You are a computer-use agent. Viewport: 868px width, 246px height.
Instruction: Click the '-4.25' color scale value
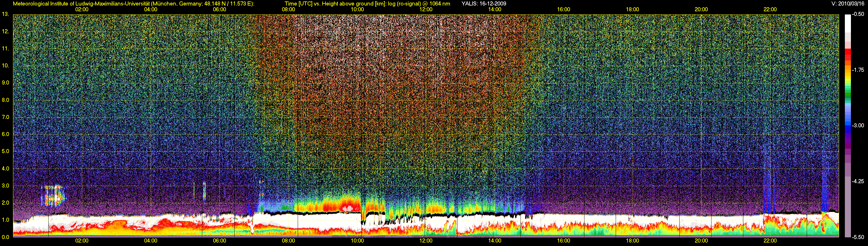coord(858,181)
